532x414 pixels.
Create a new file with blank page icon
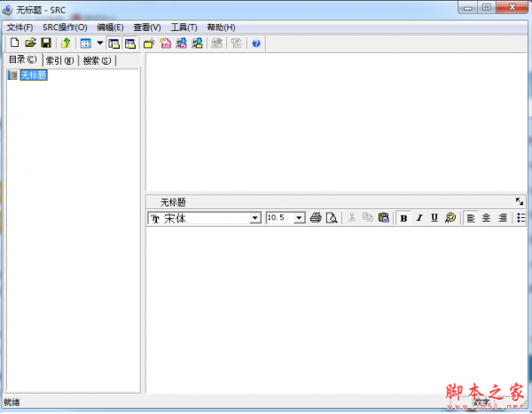[x=14, y=43]
